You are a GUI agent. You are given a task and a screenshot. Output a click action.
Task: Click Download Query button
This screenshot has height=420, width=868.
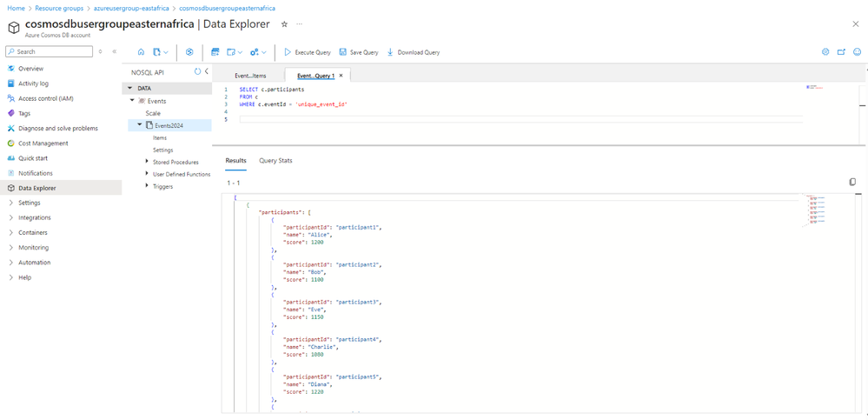413,52
